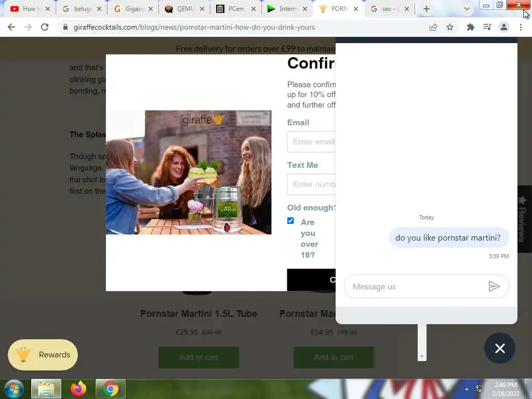The width and height of the screenshot is (532, 399).
Task: Add Pornstar Martini 1.5L Tube to cart
Action: (198, 357)
